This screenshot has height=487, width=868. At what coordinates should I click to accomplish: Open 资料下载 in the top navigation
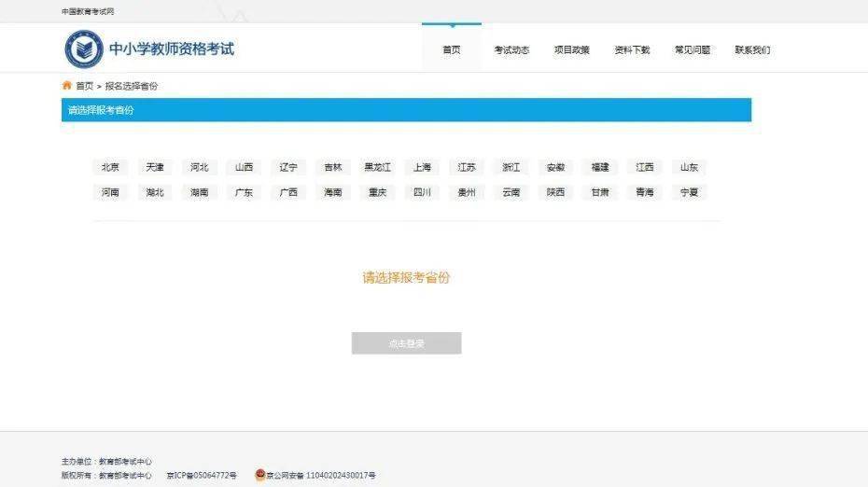click(x=632, y=49)
